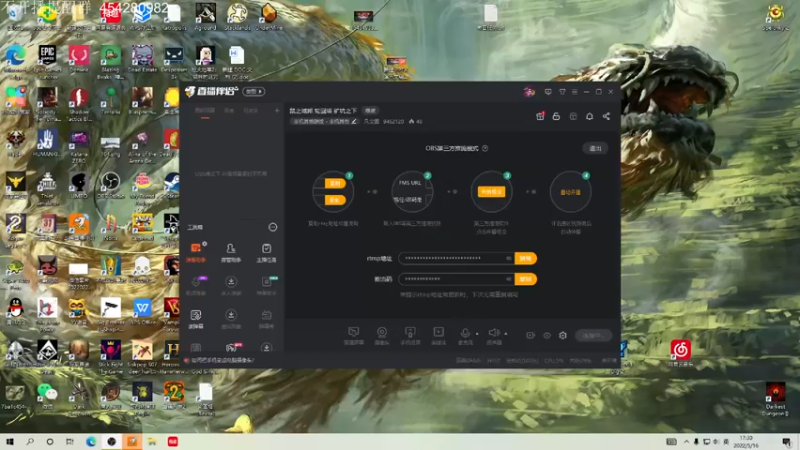This screenshot has width=800, height=450.
Task: Open the hamburger menu in title bar
Action: pyautogui.click(x=574, y=92)
